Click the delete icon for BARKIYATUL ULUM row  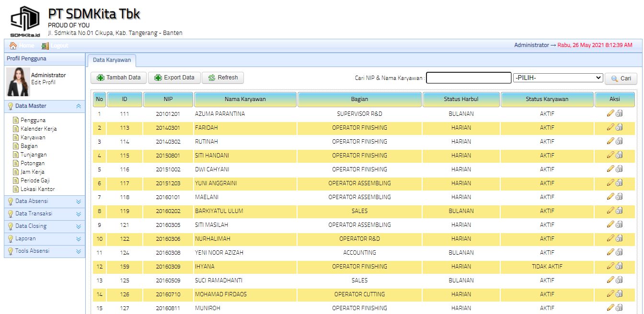click(x=619, y=211)
